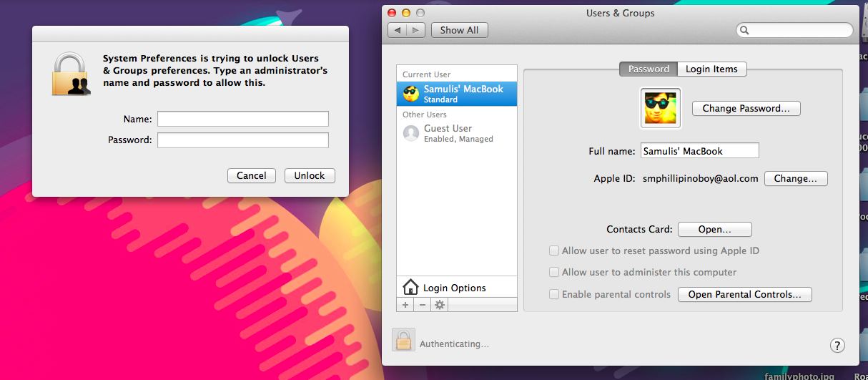Viewport: 868px width, 380px height.
Task: Toggle Allow user to administer this computer
Action: [554, 272]
